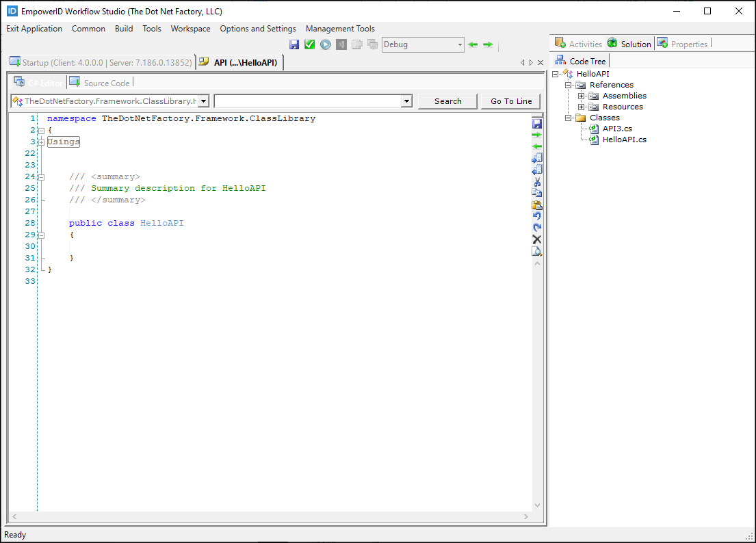This screenshot has height=543, width=756.
Task: Click the magnifier find icon in editor strip
Action: (537, 251)
